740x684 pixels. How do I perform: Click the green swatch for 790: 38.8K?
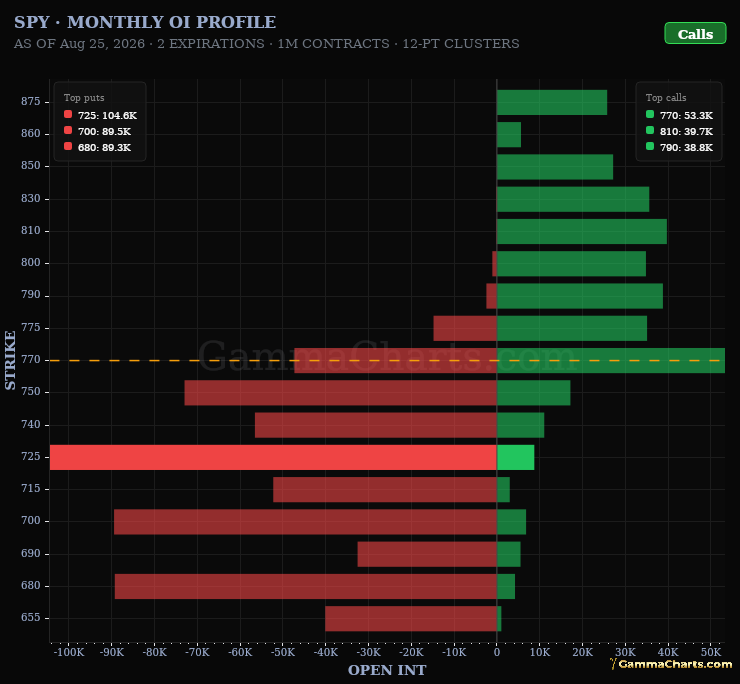click(650, 146)
